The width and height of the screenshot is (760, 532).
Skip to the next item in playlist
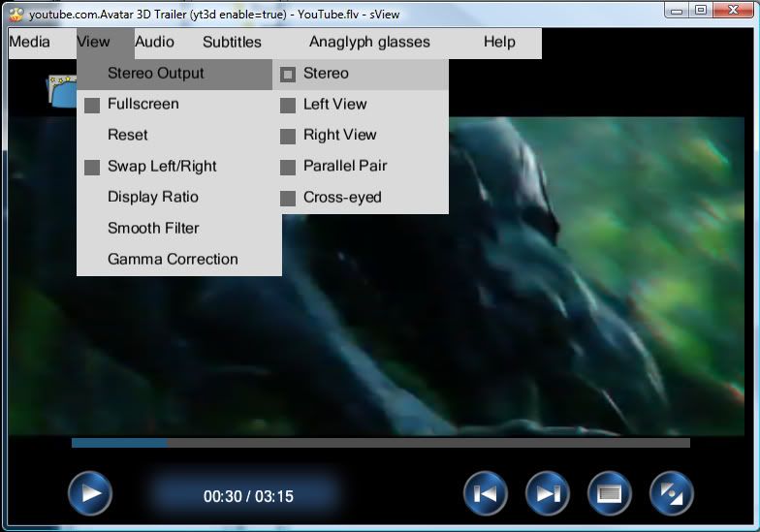coord(547,493)
